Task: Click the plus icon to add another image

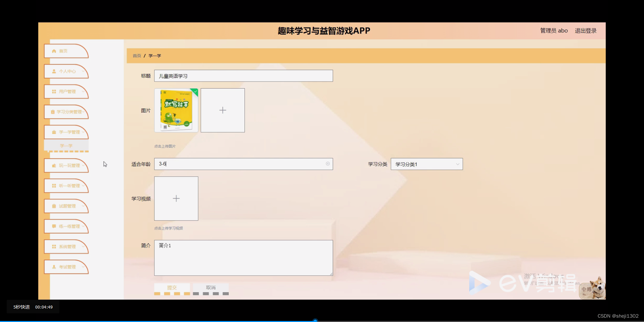Action: coord(222,110)
